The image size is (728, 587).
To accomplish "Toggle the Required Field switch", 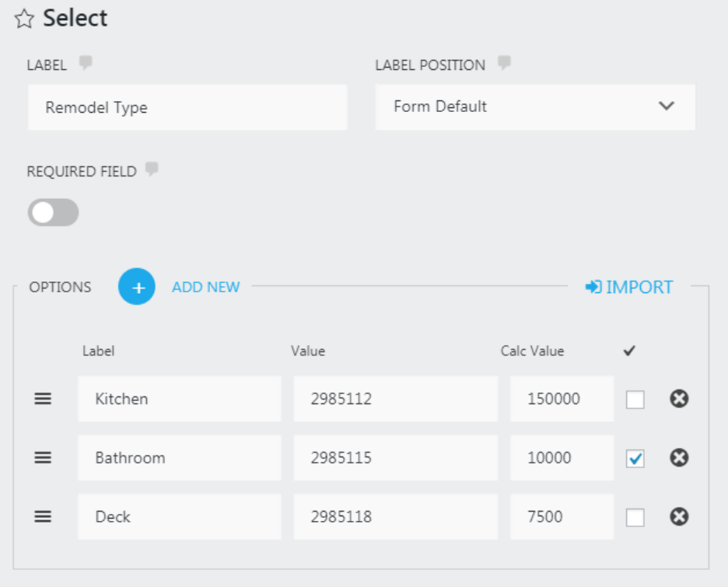I will click(53, 212).
